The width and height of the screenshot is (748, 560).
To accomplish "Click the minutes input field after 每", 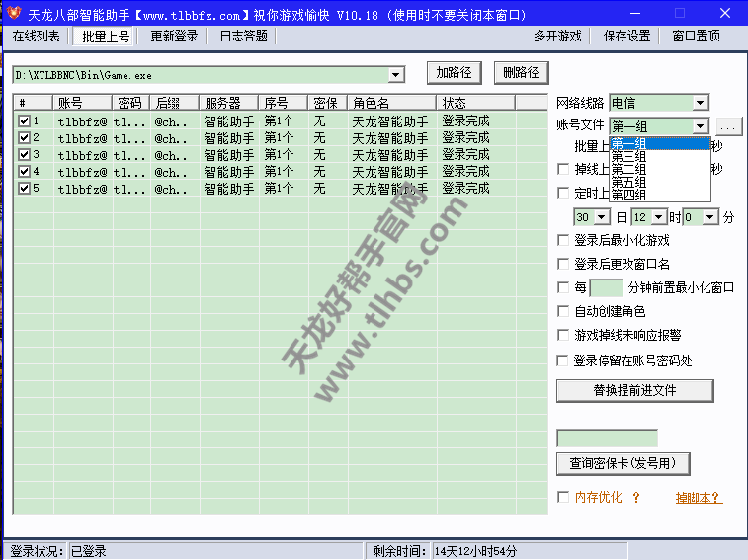I will [x=607, y=287].
